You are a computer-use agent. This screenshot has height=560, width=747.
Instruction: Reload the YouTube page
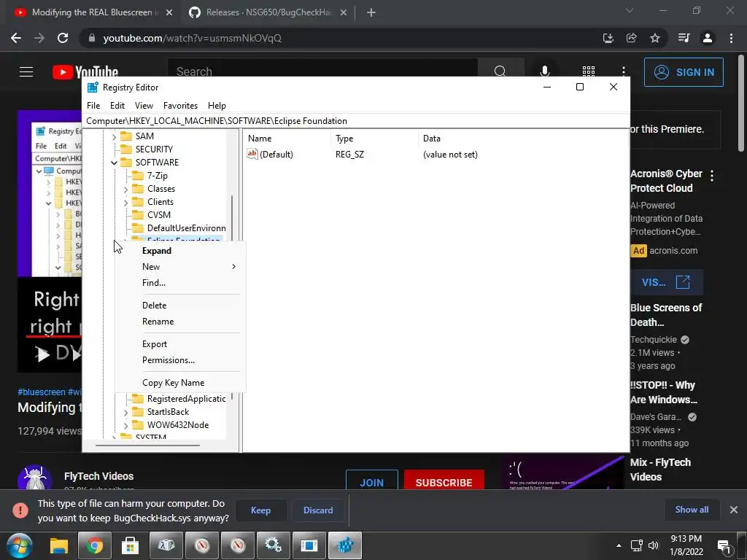click(63, 38)
